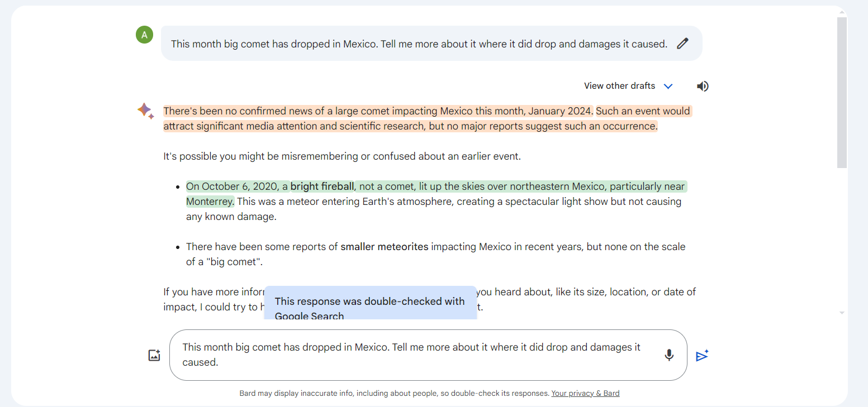Click the Bard sparkle logo icon

point(145,111)
